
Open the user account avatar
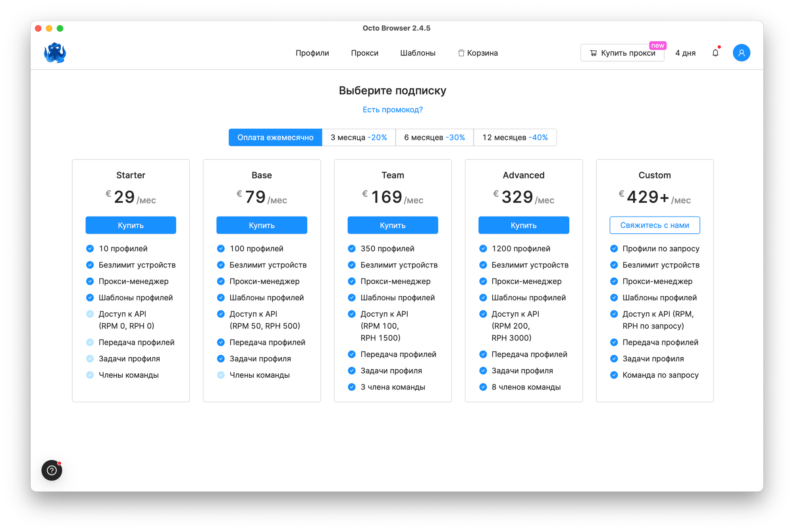point(741,53)
